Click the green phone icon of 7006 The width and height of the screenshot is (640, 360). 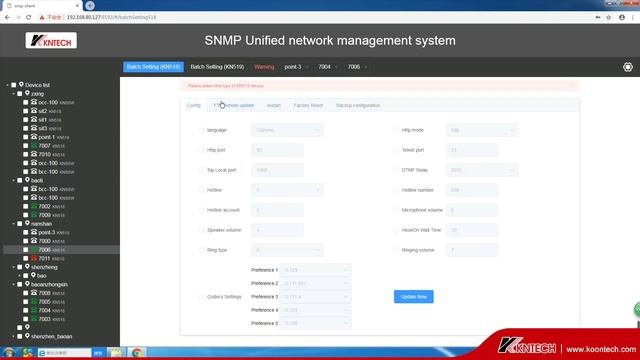(x=34, y=249)
